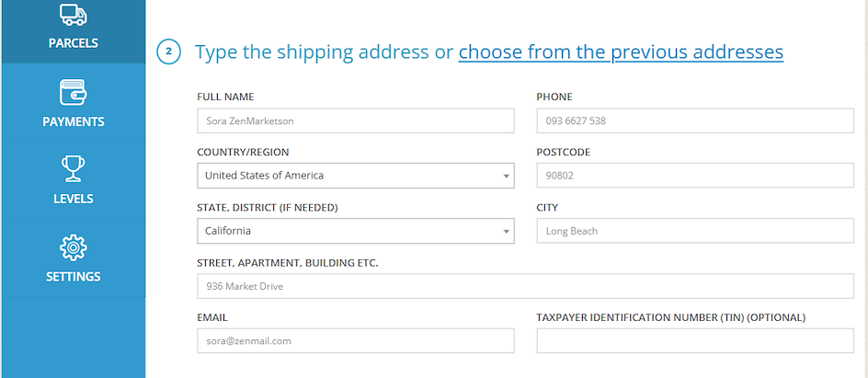
Task: Open the Parcels sidebar tab
Action: pos(73,42)
